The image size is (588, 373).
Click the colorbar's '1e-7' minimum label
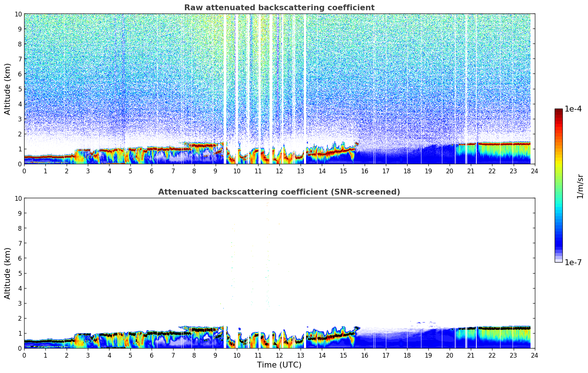coord(573,263)
